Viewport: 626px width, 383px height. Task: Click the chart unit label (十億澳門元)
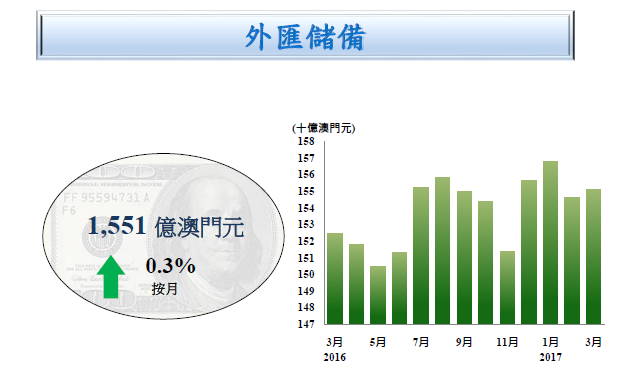(324, 128)
